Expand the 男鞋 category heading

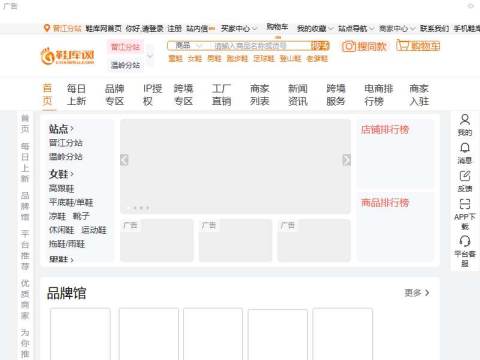tap(61, 259)
